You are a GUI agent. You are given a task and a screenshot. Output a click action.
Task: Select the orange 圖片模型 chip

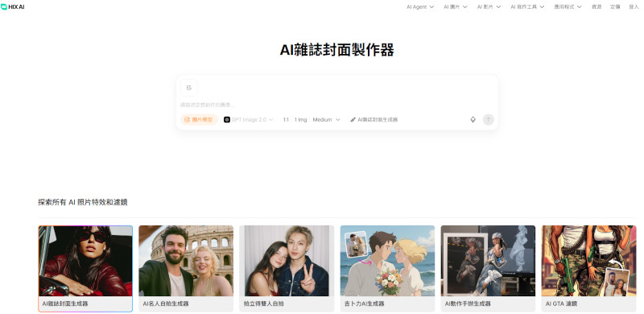coord(199,120)
